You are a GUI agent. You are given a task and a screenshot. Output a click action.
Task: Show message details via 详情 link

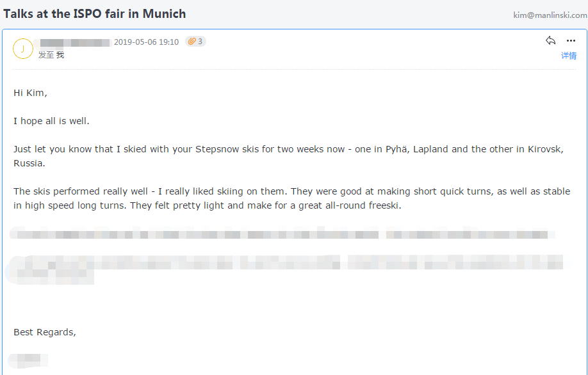[569, 56]
